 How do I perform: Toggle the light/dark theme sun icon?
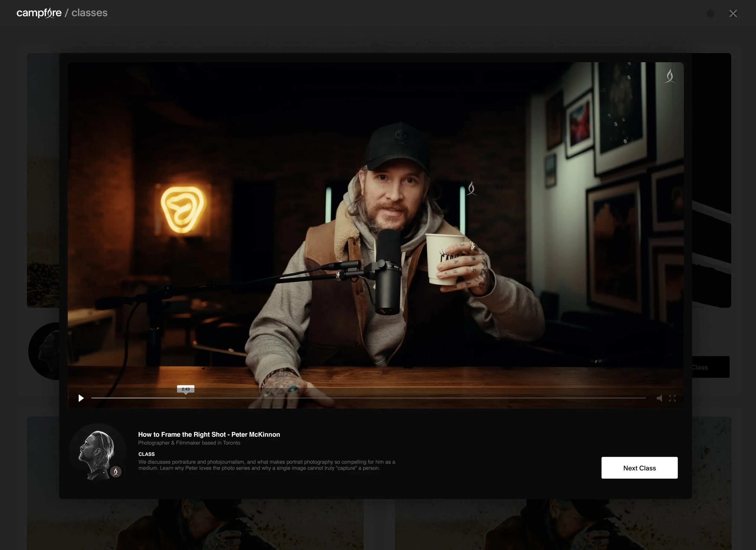710,14
